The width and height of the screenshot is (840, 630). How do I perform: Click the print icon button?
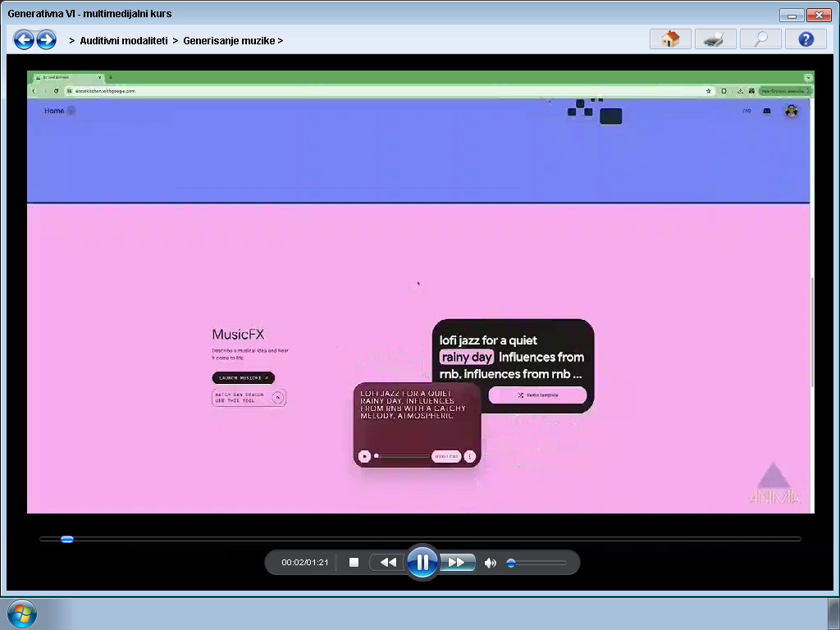click(714, 39)
